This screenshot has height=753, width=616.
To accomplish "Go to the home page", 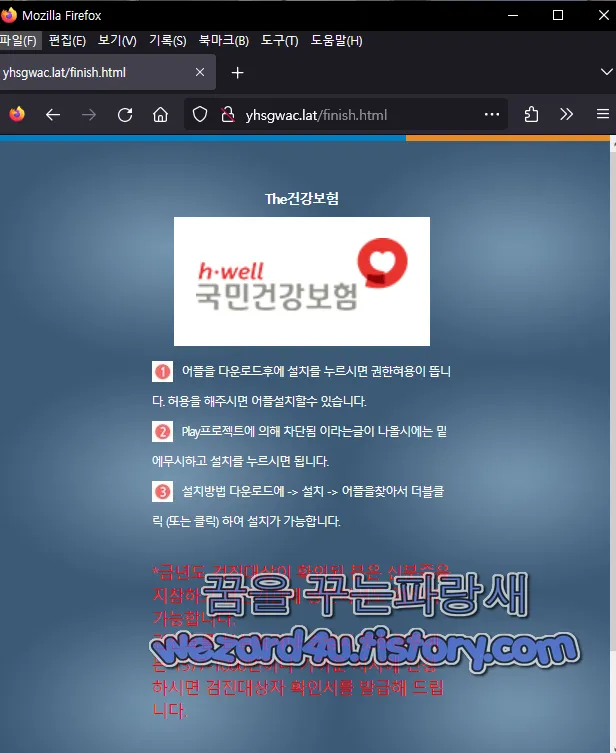I will coord(160,115).
